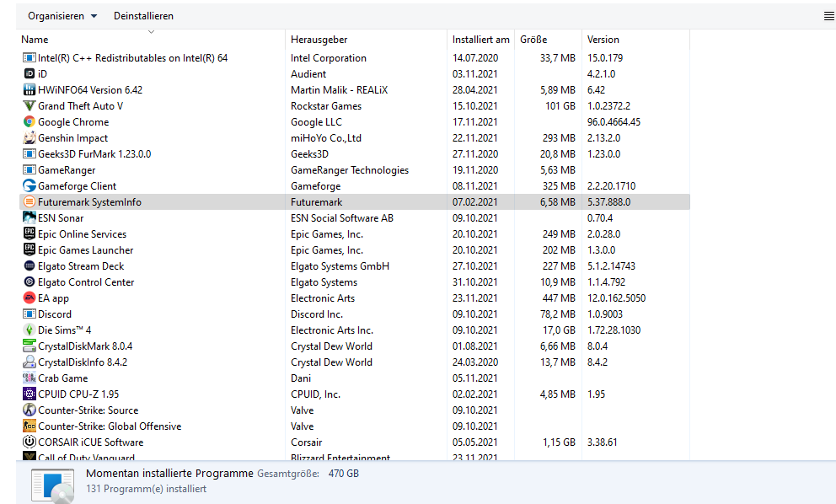Image resolution: width=836 pixels, height=504 pixels.
Task: Click the 'Gesamtgröße: 470 GB' text
Action: point(308,474)
